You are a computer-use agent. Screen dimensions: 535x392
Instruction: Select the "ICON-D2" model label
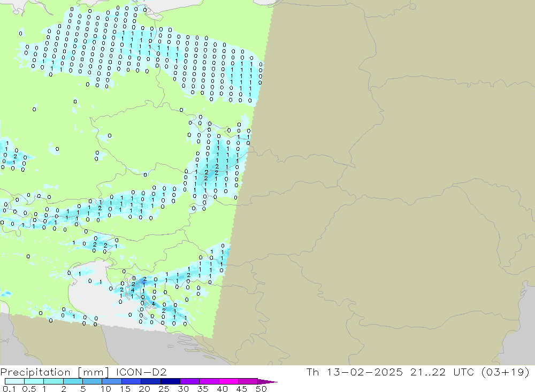141,372
